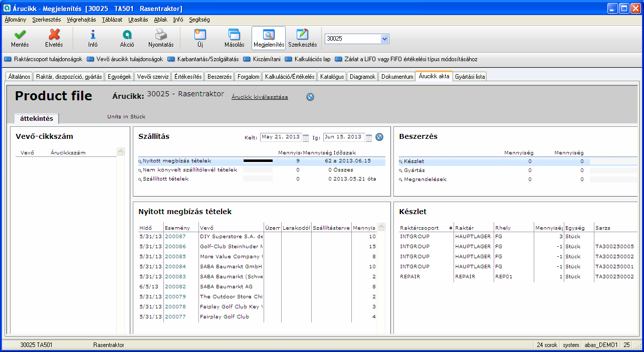The height and width of the screenshot is (352, 644).
Task: Open the 30025 combo box dropdown arrow
Action: click(x=385, y=39)
